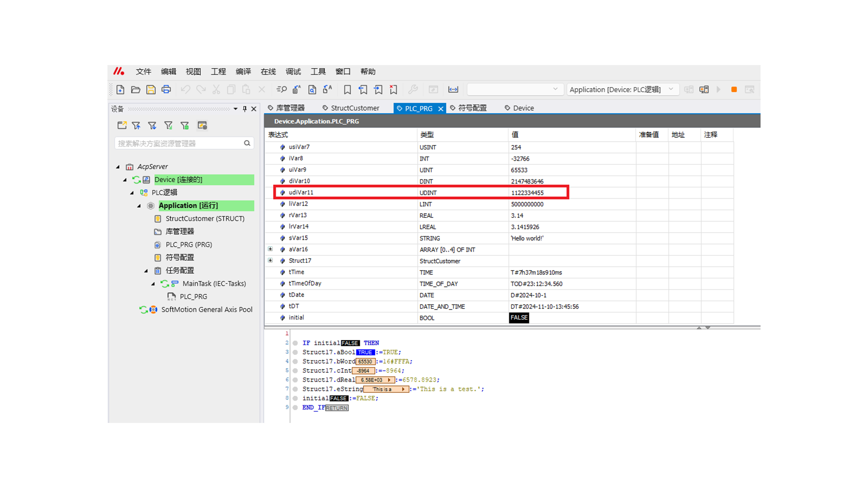The height and width of the screenshot is (488, 868).
Task: Select StructCustomer (STRUCT) in the tree
Action: click(205, 219)
